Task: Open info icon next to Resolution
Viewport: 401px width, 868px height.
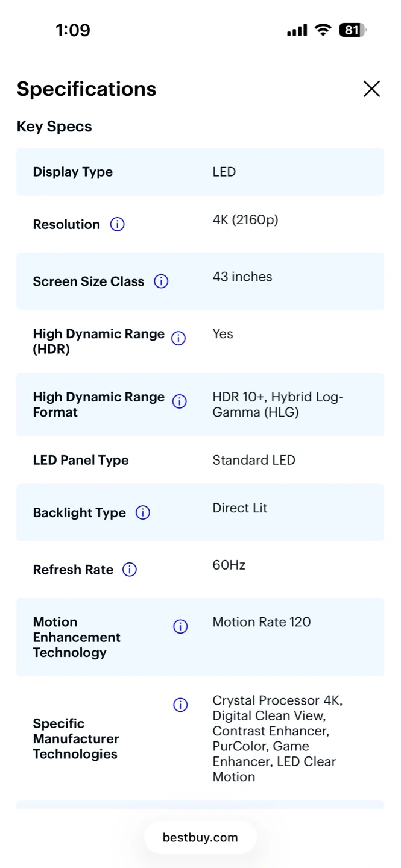Action: tap(117, 224)
